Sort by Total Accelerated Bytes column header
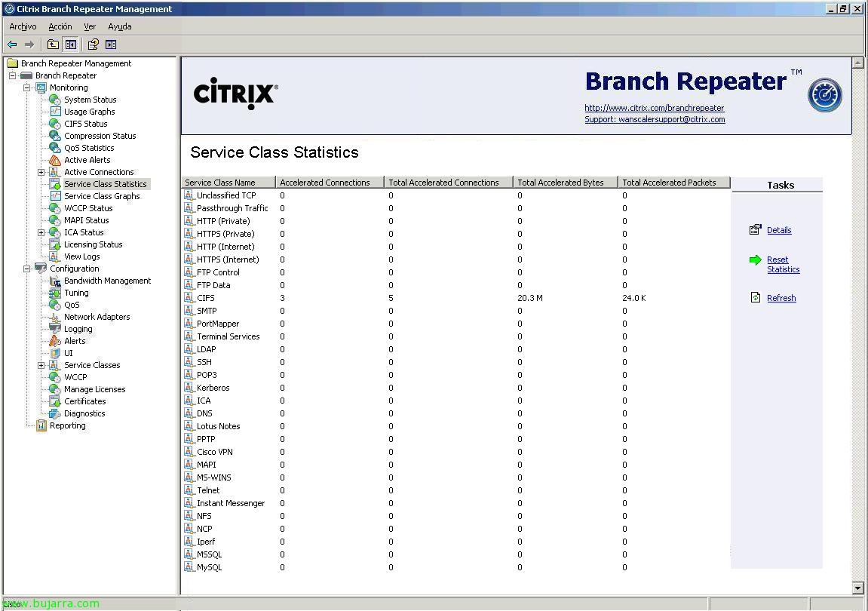The width and height of the screenshot is (868, 611). [x=565, y=183]
